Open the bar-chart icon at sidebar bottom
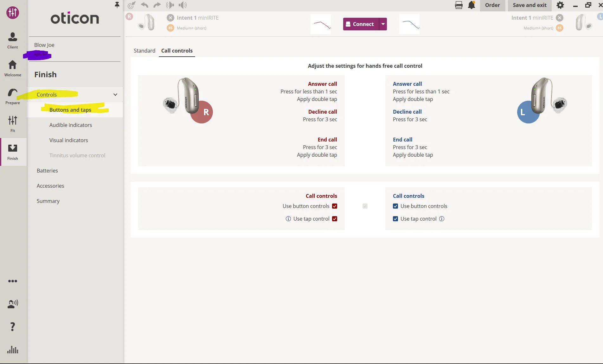This screenshot has width=603, height=364. coord(13,350)
